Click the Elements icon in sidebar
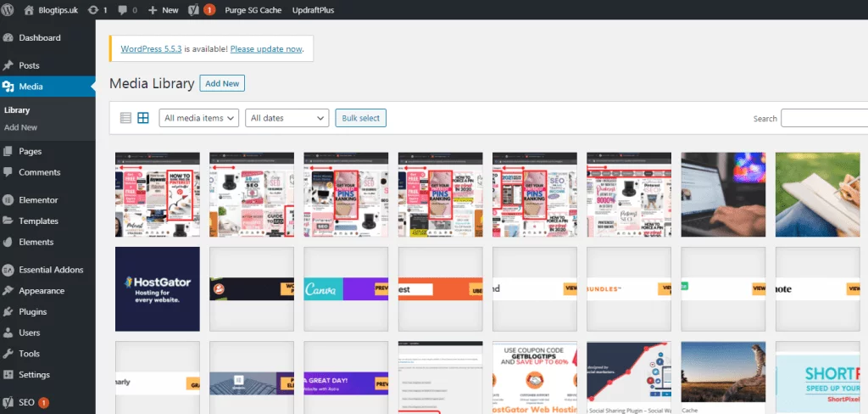The image size is (868, 414). click(x=8, y=242)
